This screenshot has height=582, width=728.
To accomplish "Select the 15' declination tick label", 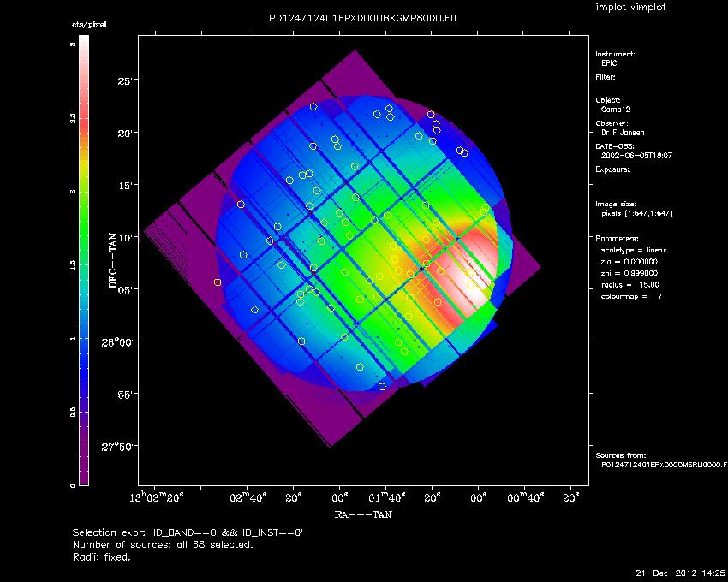I will pyautogui.click(x=125, y=186).
